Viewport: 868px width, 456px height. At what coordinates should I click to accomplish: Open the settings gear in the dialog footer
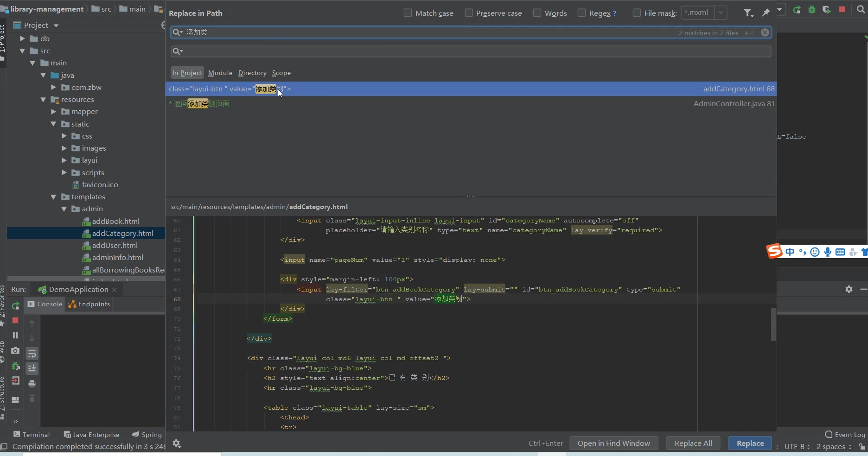click(x=177, y=443)
